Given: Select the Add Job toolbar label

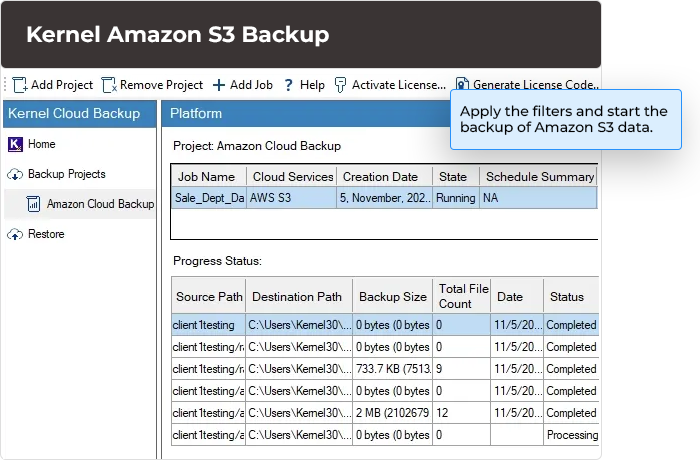Looking at the screenshot, I should 251,85.
